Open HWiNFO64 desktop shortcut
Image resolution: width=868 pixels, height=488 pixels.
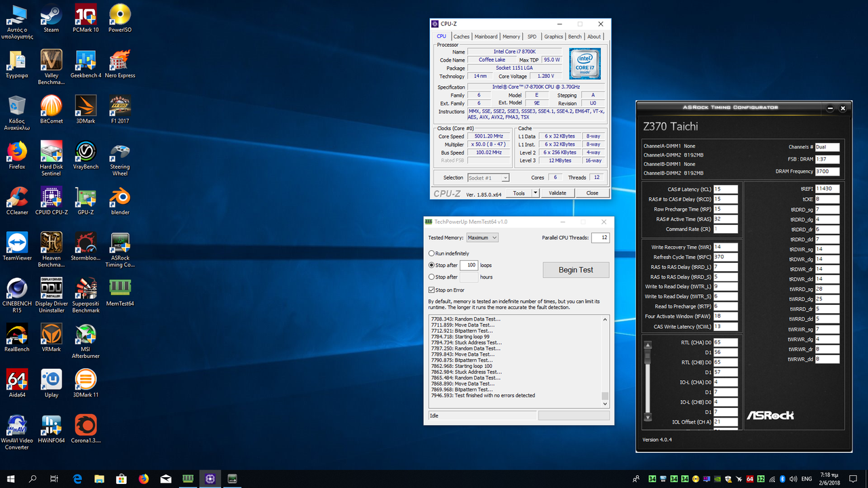pos(51,428)
